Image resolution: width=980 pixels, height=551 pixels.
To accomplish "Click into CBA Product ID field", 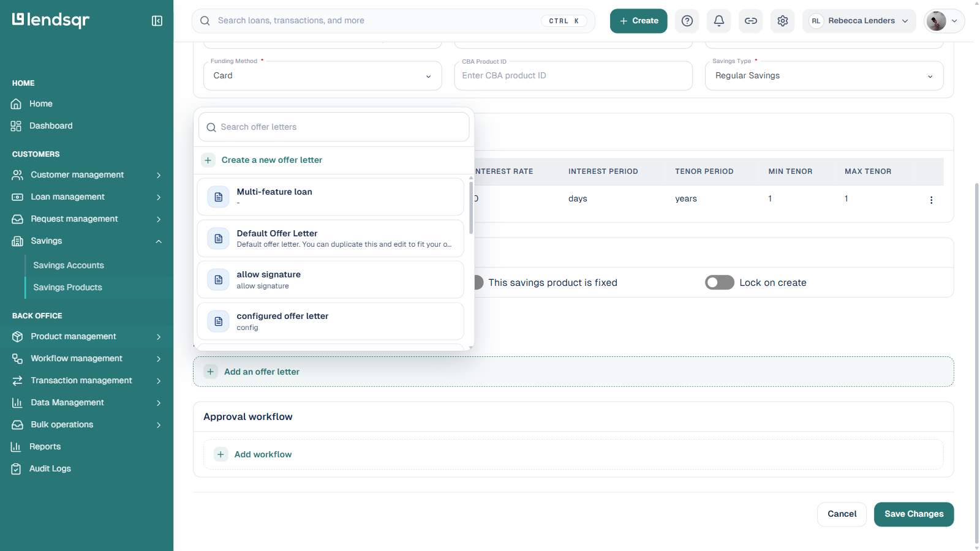I will tap(573, 76).
